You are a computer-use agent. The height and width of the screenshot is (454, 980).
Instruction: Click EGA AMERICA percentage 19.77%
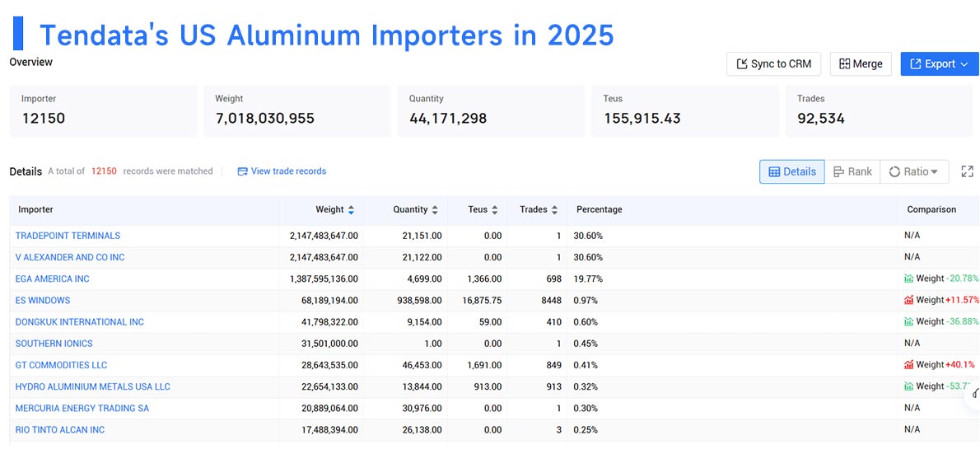(x=588, y=278)
